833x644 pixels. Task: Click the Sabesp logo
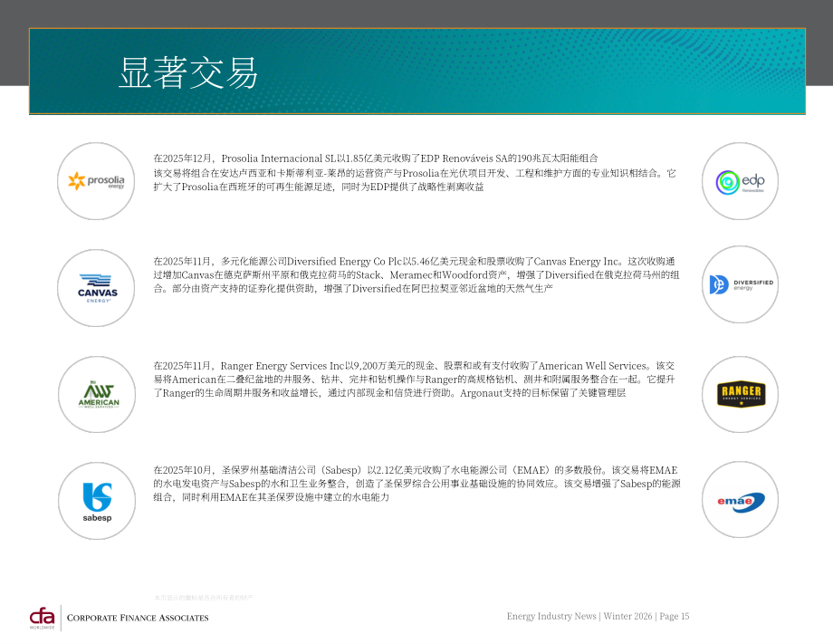[x=97, y=501]
